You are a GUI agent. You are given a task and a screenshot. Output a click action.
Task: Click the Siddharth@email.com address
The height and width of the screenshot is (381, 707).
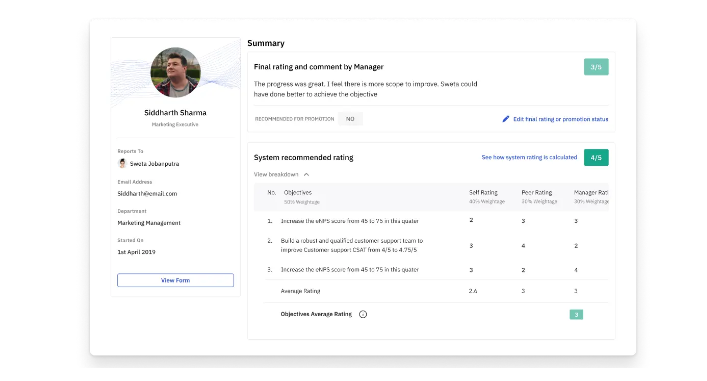147,193
